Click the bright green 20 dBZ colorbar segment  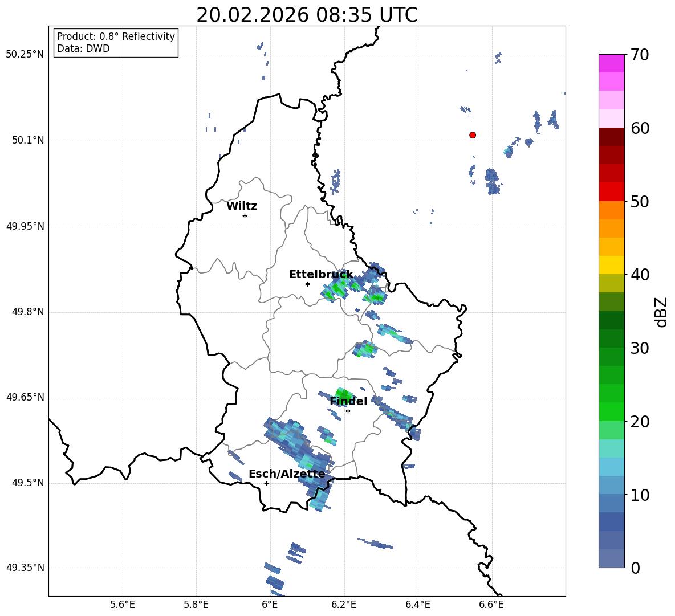point(611,411)
